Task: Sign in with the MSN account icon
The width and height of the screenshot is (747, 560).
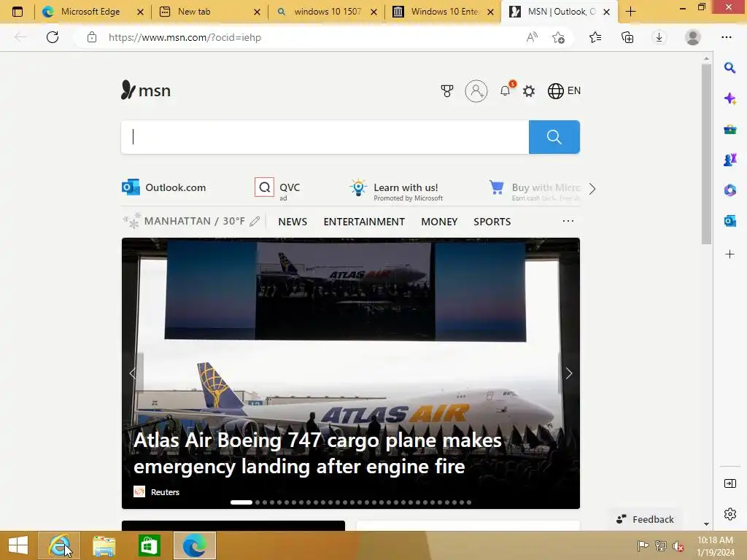Action: coord(476,91)
